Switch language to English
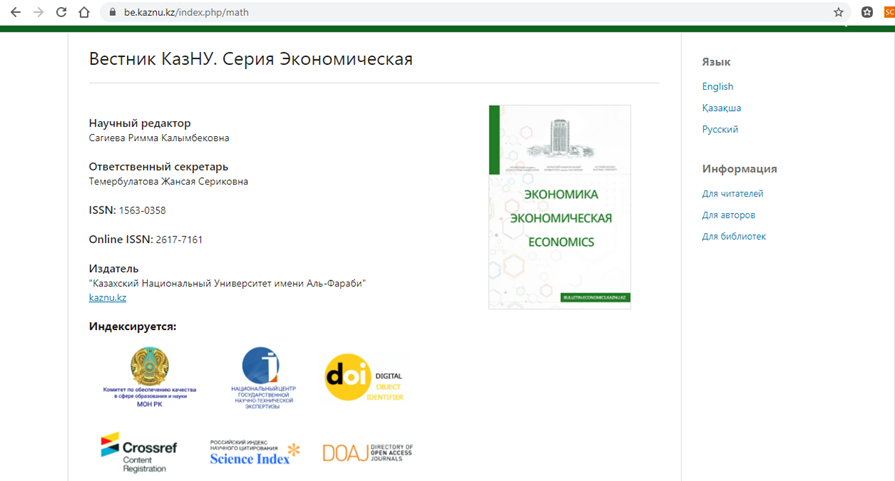Screen dimensions: 895x481 point(717,86)
